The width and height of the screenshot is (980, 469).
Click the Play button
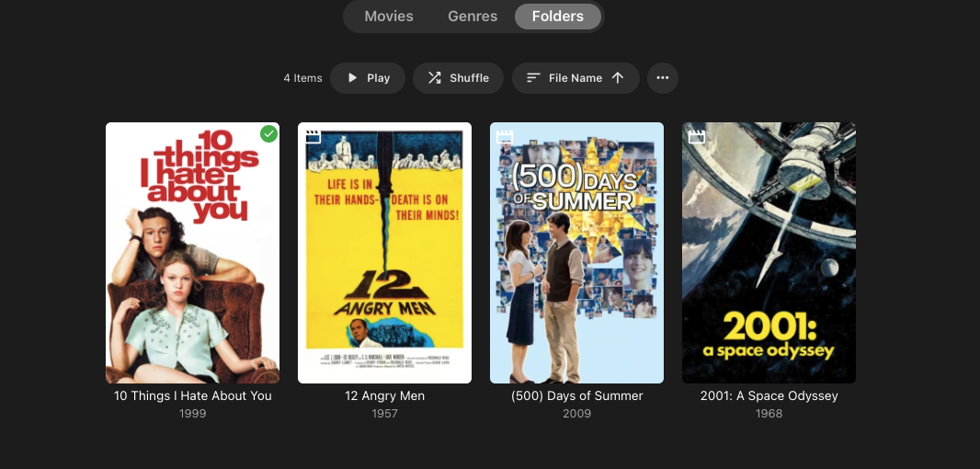368,78
